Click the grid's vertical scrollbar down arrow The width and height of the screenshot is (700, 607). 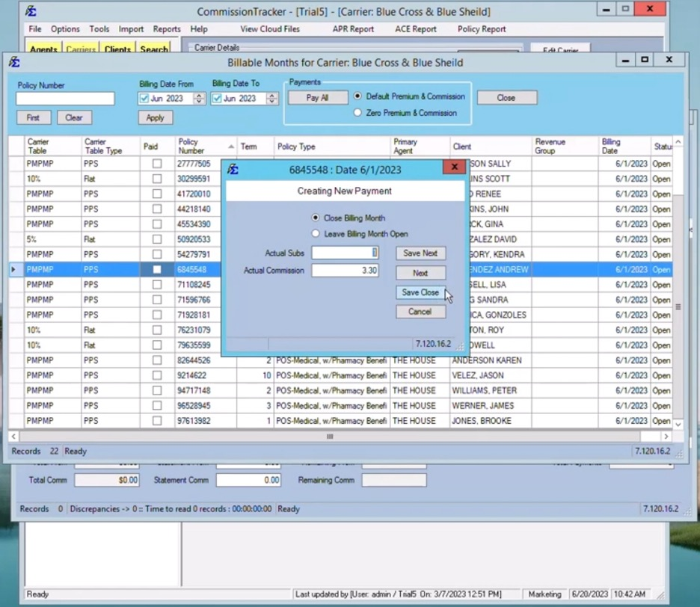(x=678, y=425)
